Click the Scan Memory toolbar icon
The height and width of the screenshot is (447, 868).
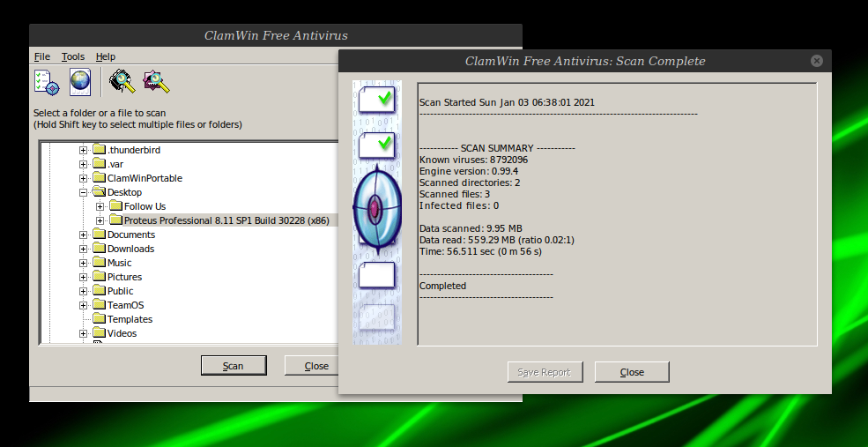click(x=122, y=82)
